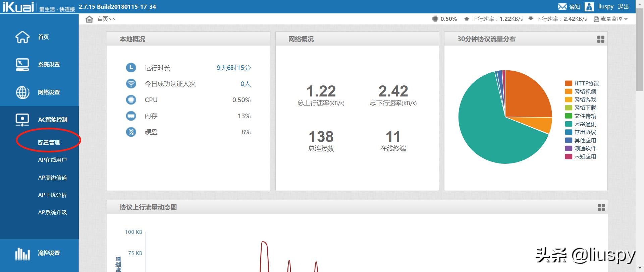Click the iKuai logo
Screen dimensions: 644x272
point(18,7)
